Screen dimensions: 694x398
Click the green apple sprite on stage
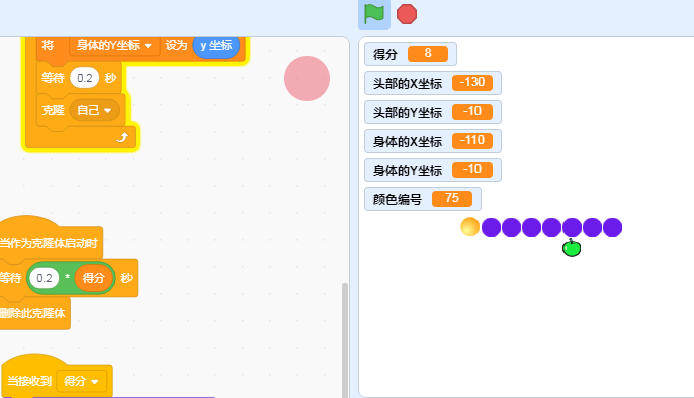pos(571,248)
